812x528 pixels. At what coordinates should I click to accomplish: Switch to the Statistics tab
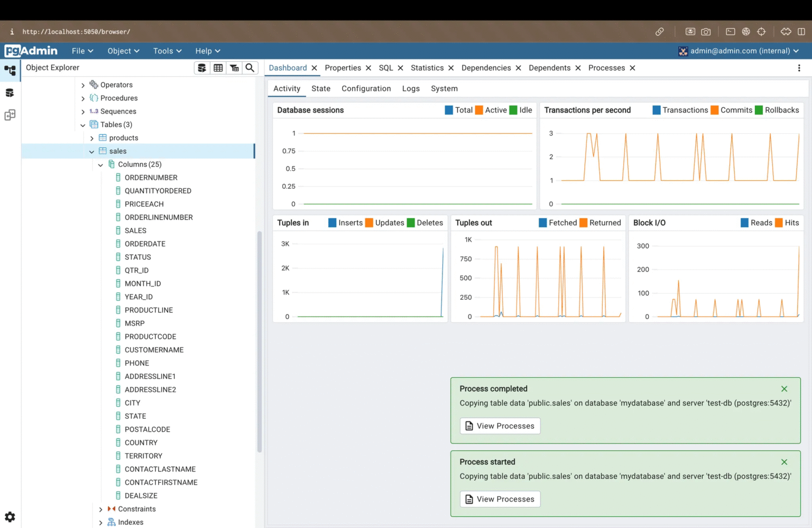(428, 68)
